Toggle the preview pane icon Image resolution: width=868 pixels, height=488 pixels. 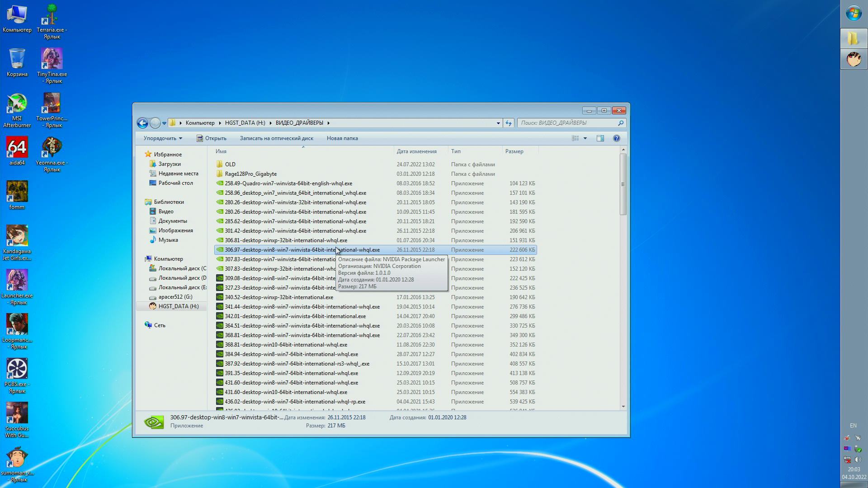point(600,138)
